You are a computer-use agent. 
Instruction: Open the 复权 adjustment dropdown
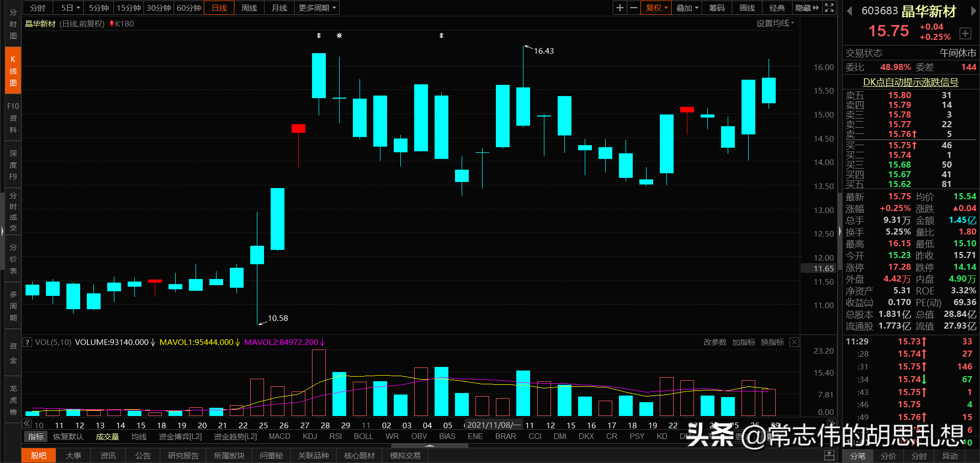click(655, 8)
